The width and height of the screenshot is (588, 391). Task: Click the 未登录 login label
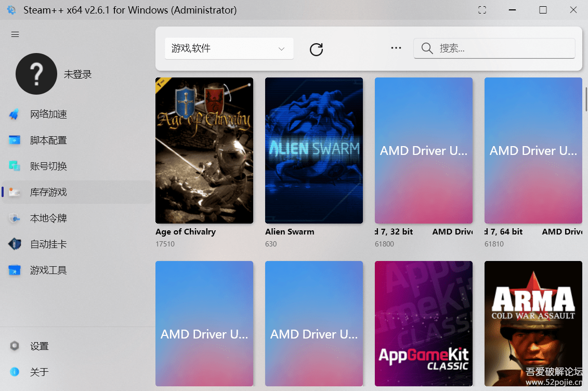(x=77, y=74)
